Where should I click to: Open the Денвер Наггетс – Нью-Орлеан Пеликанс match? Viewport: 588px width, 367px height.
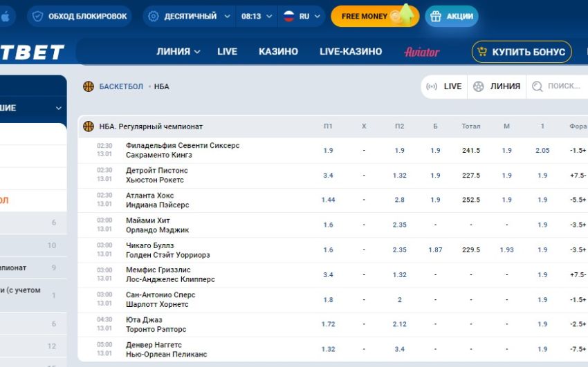166,350
